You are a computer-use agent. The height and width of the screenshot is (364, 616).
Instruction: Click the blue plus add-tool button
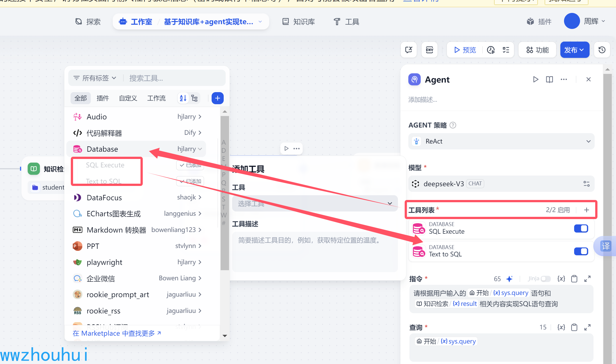(218, 98)
